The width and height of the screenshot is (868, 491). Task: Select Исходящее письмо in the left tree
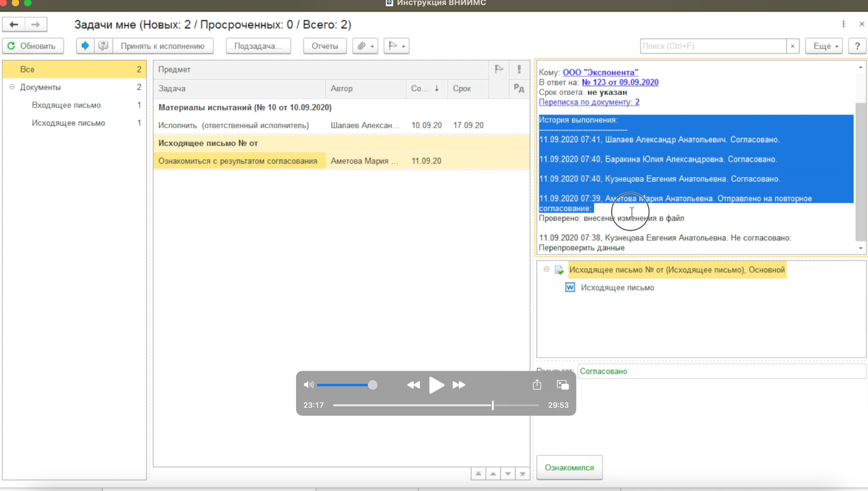(68, 123)
